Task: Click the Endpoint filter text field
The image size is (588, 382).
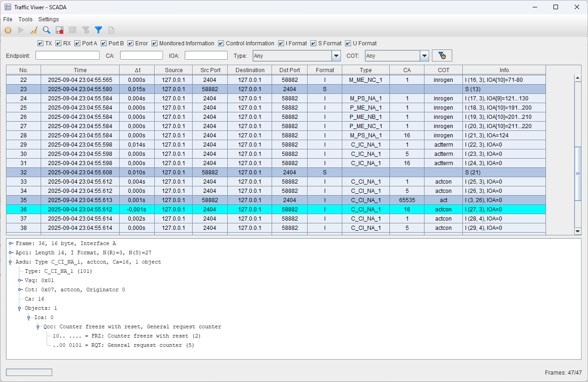Action: (x=67, y=55)
